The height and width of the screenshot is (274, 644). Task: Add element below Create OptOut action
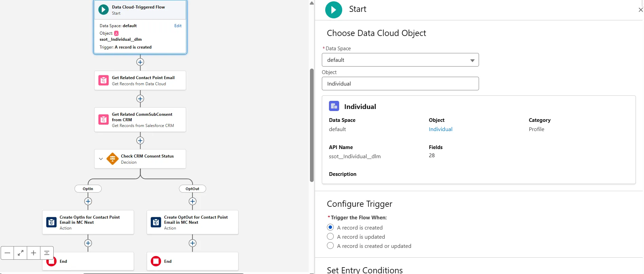[x=192, y=243]
